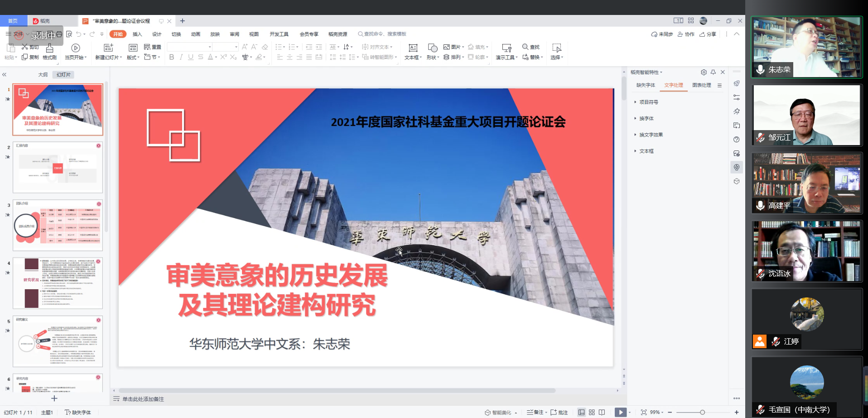Click the zoom slider handle
This screenshot has width=868, height=418.
pyautogui.click(x=702, y=412)
